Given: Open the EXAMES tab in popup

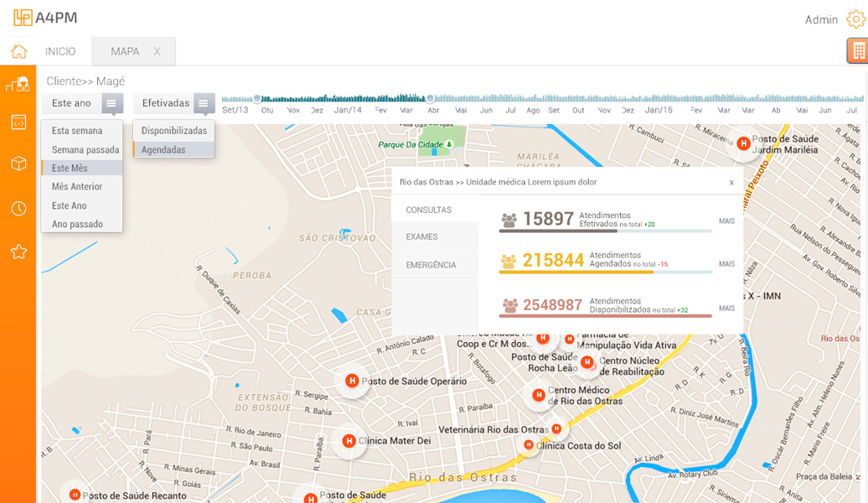Looking at the screenshot, I should click(x=421, y=237).
